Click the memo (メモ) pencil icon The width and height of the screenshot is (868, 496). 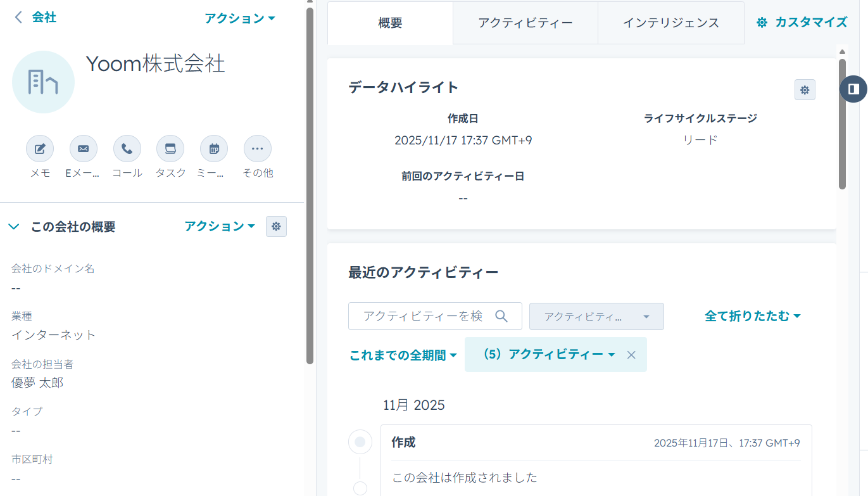pyautogui.click(x=40, y=149)
